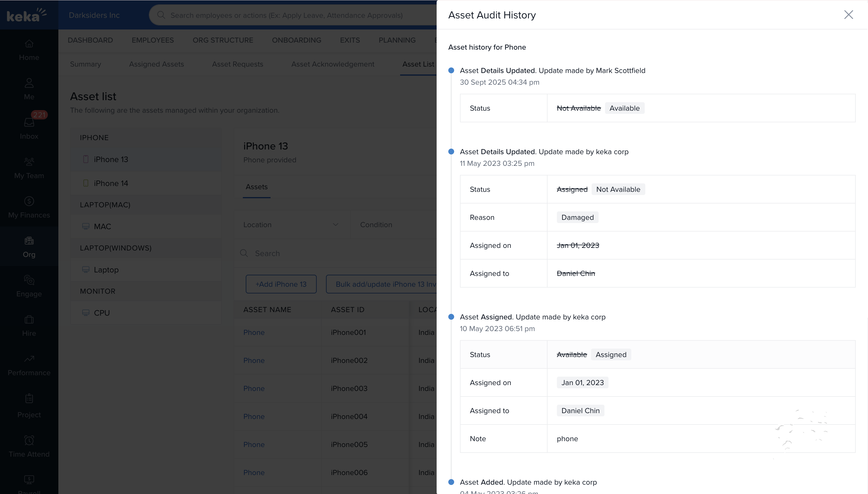This screenshot has width=868, height=494.
Task: Open the EMPLOYEES menu tab
Action: coord(153,40)
